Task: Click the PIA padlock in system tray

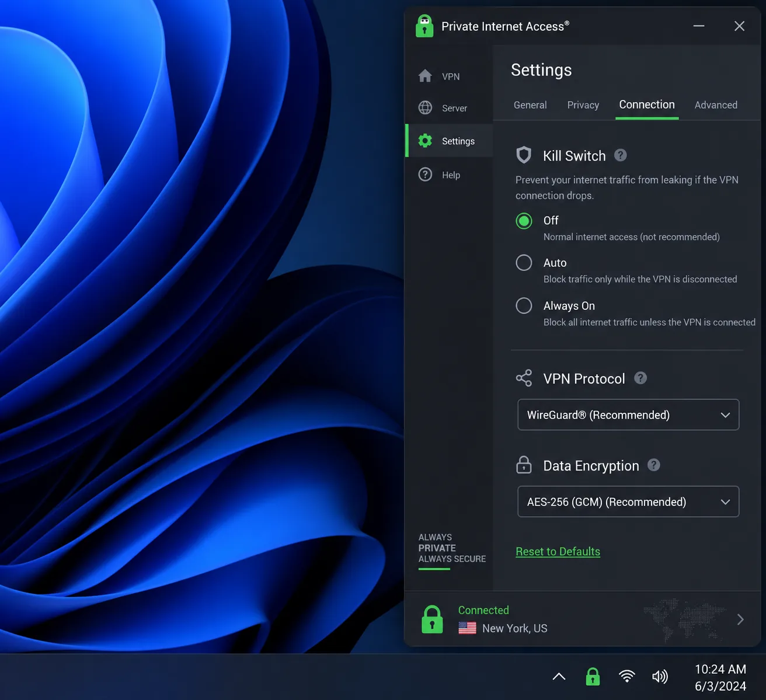Action: coord(593,677)
